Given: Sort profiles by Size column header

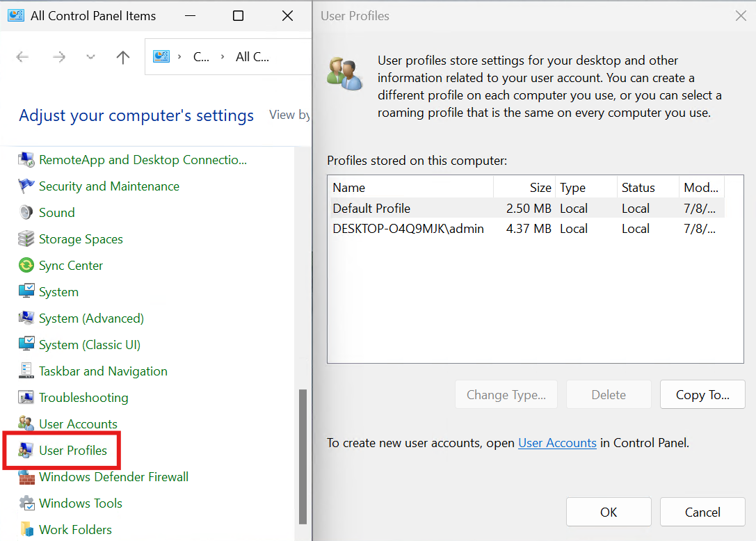Looking at the screenshot, I should click(524, 187).
